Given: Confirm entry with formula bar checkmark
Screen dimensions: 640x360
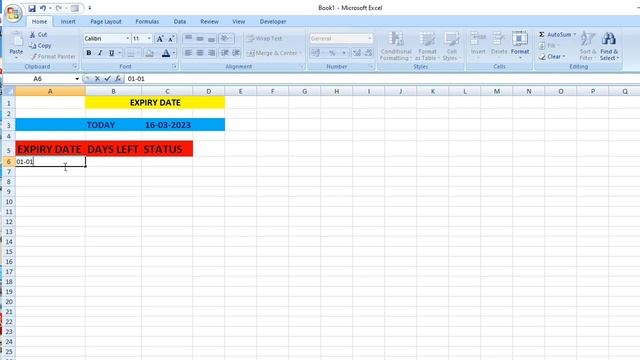Looking at the screenshot, I should point(107,79).
